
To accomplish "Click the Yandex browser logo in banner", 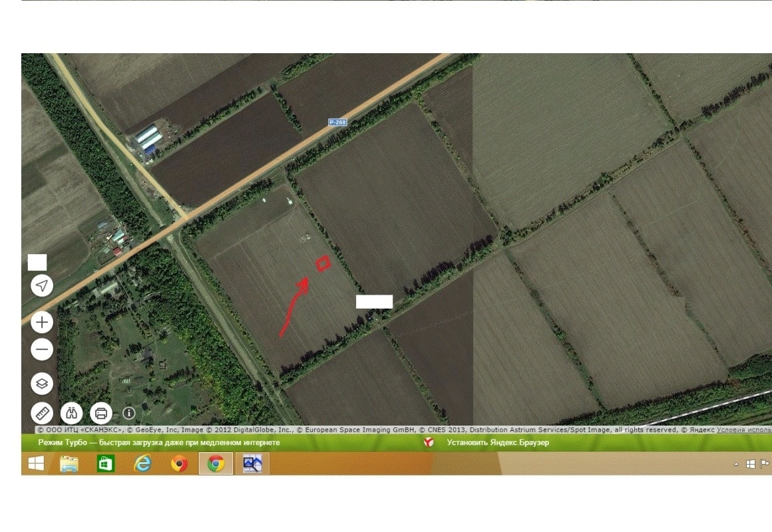I will (429, 442).
